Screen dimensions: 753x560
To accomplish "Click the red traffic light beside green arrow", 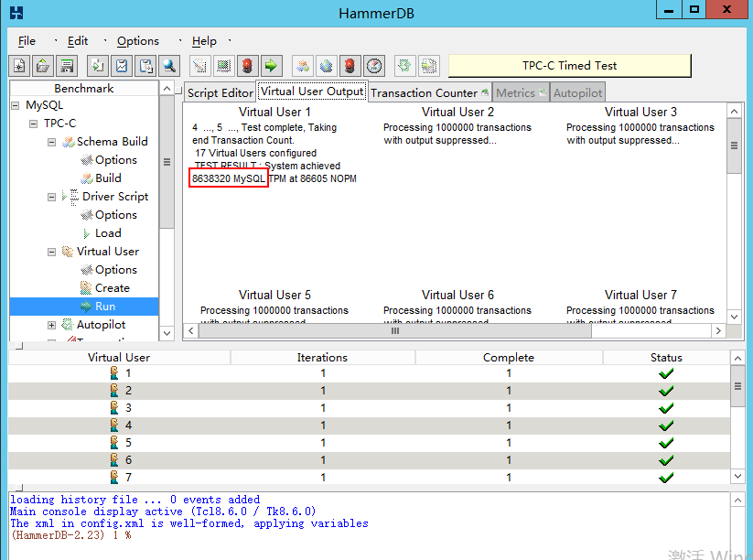I will [247, 66].
